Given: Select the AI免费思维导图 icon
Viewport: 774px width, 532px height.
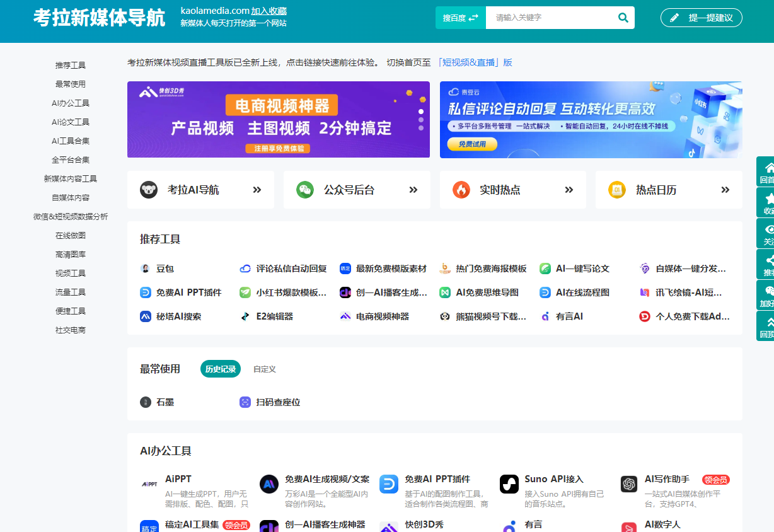Looking at the screenshot, I should (x=445, y=292).
